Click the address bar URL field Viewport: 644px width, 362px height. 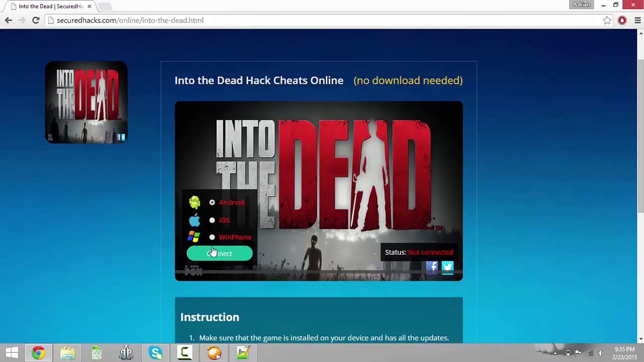coord(302,20)
